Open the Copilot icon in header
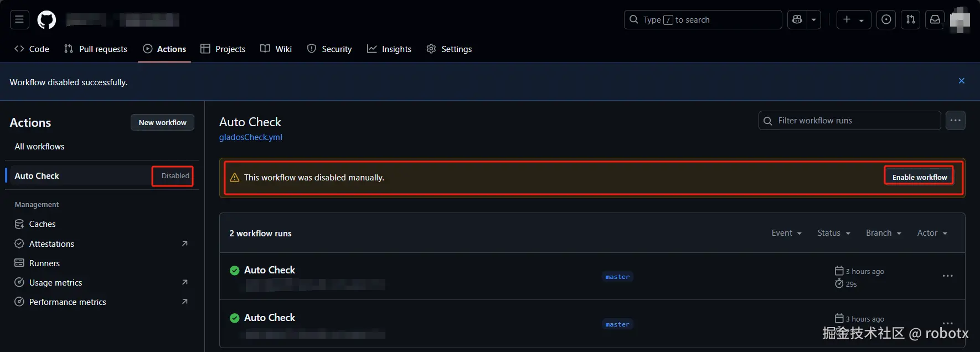This screenshot has height=352, width=980. coord(797,20)
